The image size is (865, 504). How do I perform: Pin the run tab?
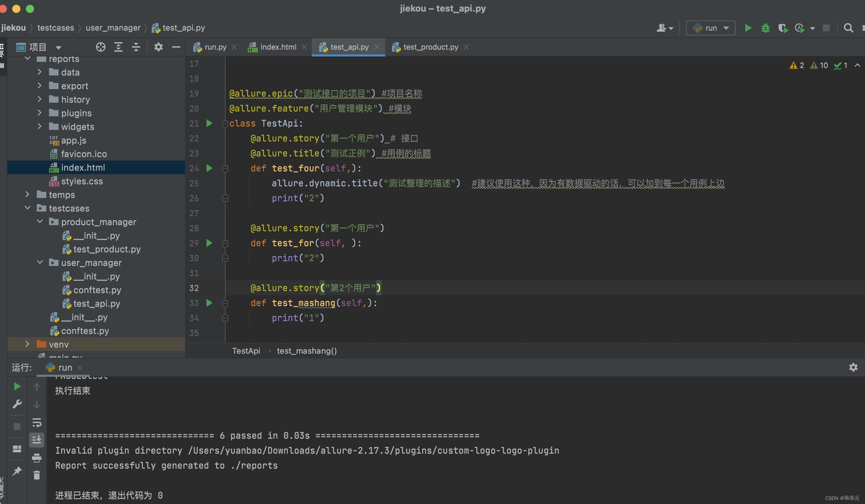tap(17, 471)
